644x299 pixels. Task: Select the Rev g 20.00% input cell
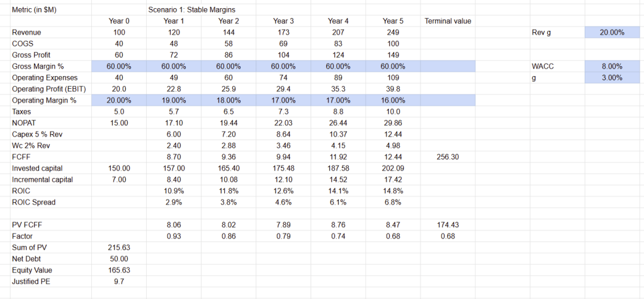[612, 32]
